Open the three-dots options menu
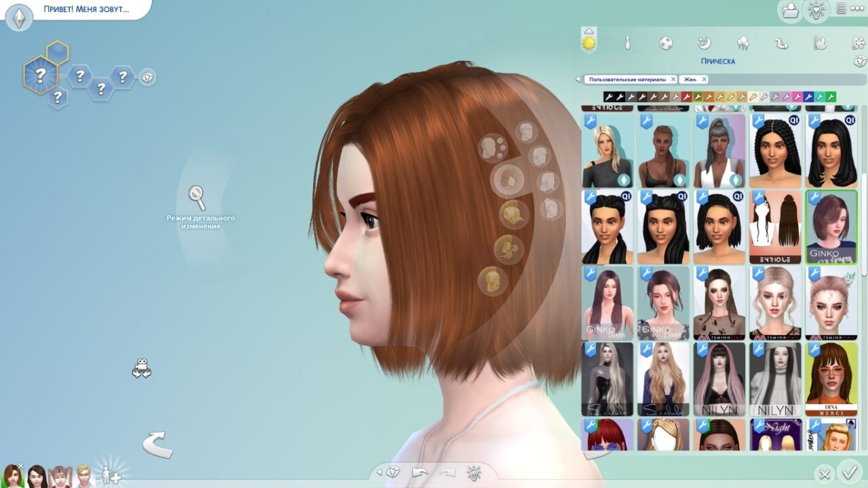 pos(857,9)
